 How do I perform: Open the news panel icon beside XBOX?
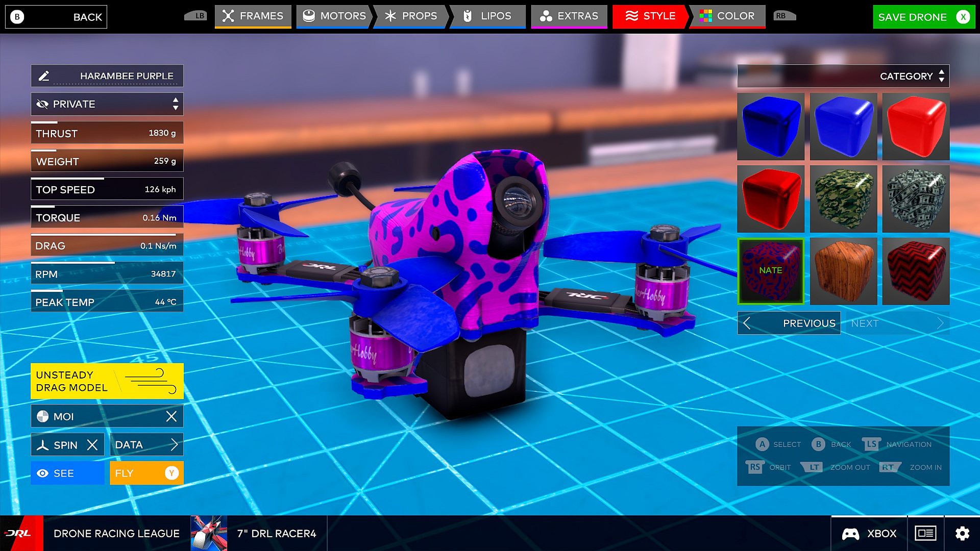925,534
